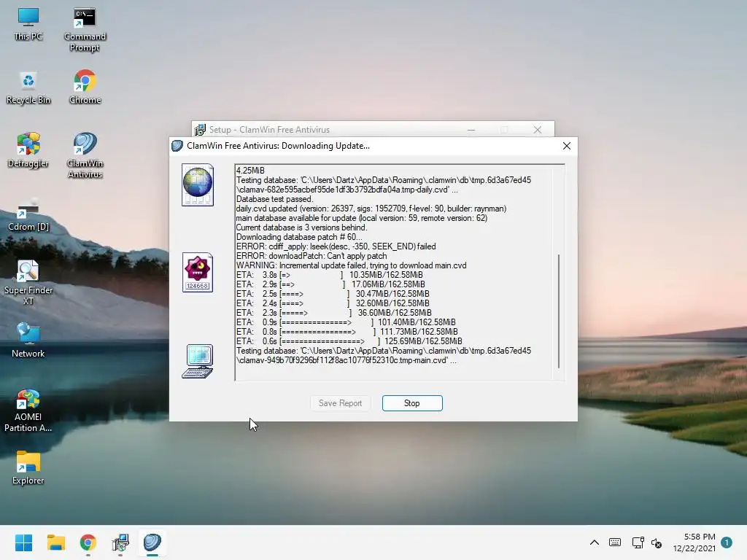
Task: Click the ETA line showing 125.69MiB/162.58MiB
Action: (x=349, y=341)
